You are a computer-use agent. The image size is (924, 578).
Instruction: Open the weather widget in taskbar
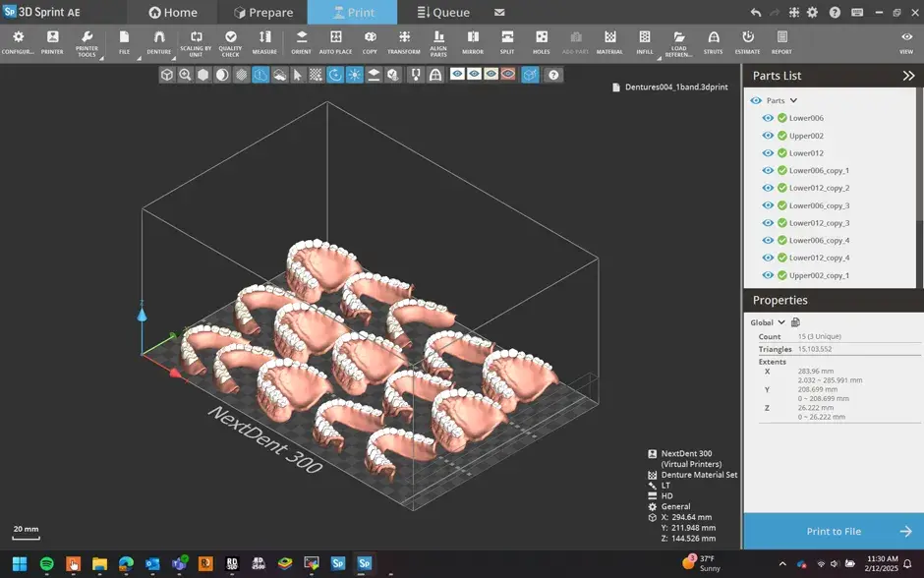702,563
